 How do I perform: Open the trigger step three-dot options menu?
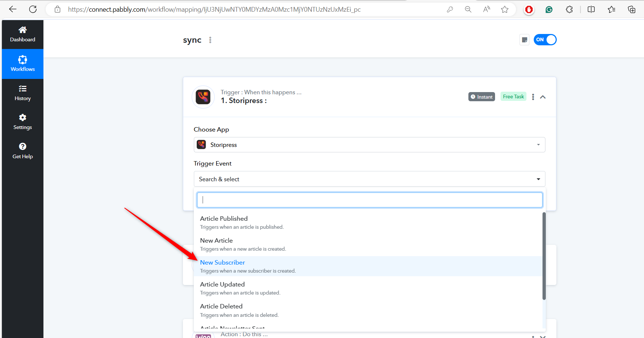tap(533, 97)
